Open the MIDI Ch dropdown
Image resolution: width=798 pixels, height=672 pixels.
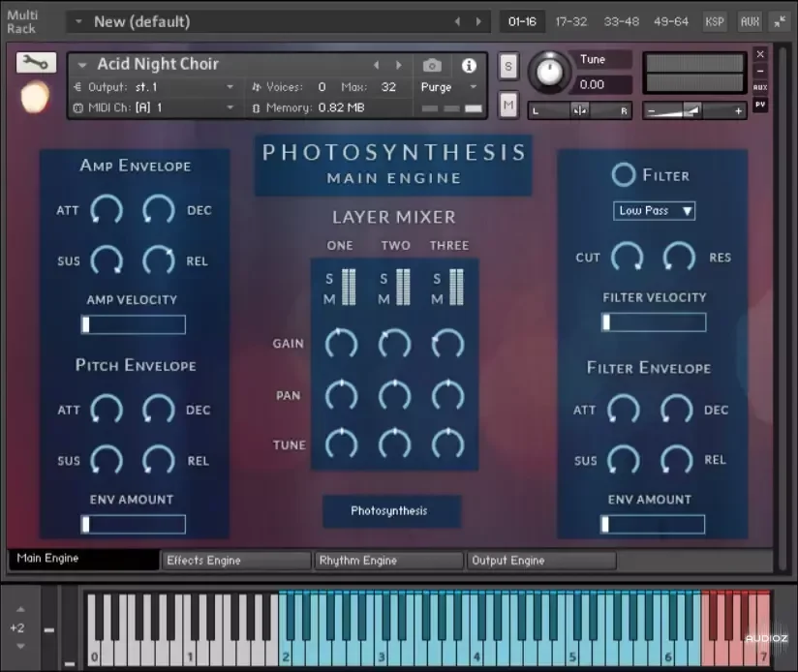[x=230, y=107]
